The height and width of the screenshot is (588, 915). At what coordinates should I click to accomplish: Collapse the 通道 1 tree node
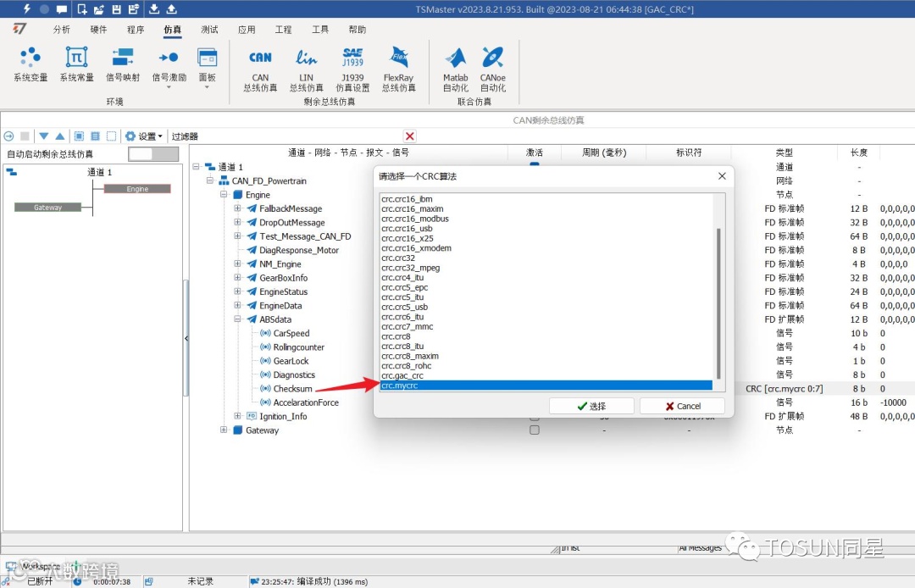196,167
